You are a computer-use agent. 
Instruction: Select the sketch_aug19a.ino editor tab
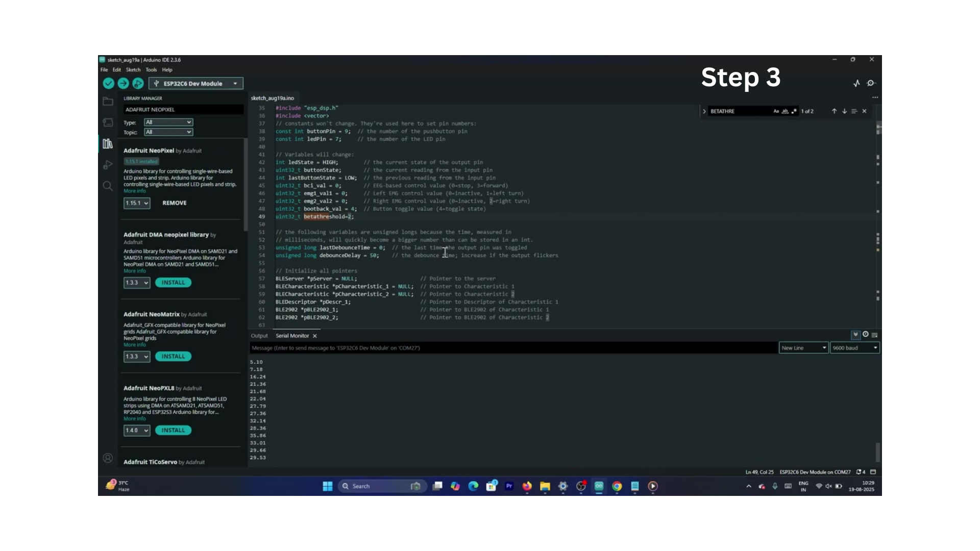(273, 98)
